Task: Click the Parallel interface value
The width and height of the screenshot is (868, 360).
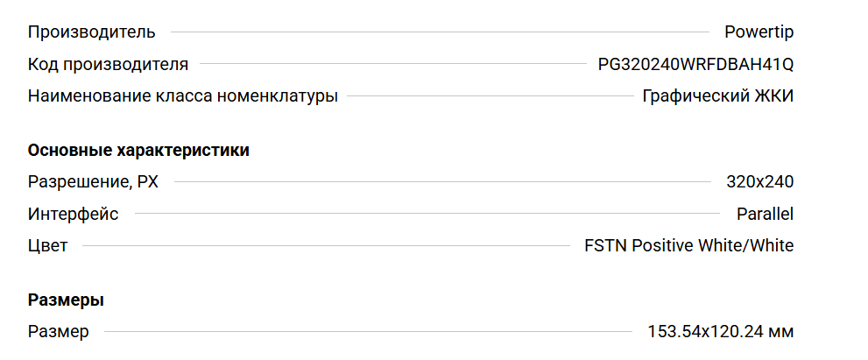Action: pos(765,214)
